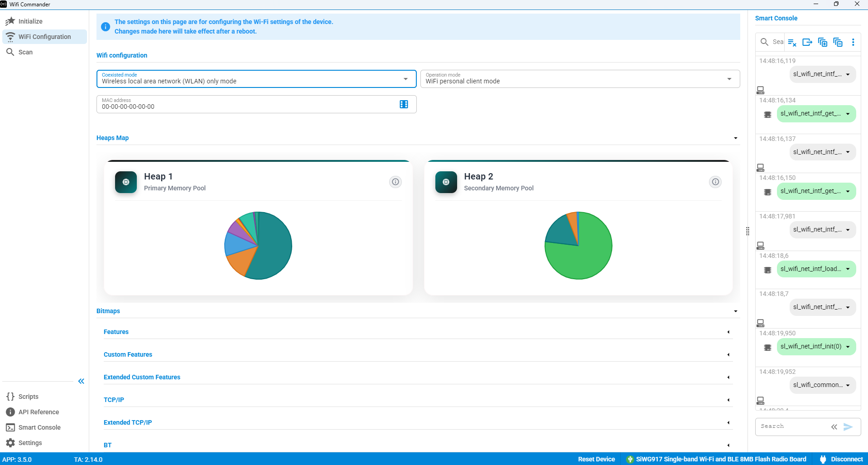Click the API Reference info icon

[10, 412]
